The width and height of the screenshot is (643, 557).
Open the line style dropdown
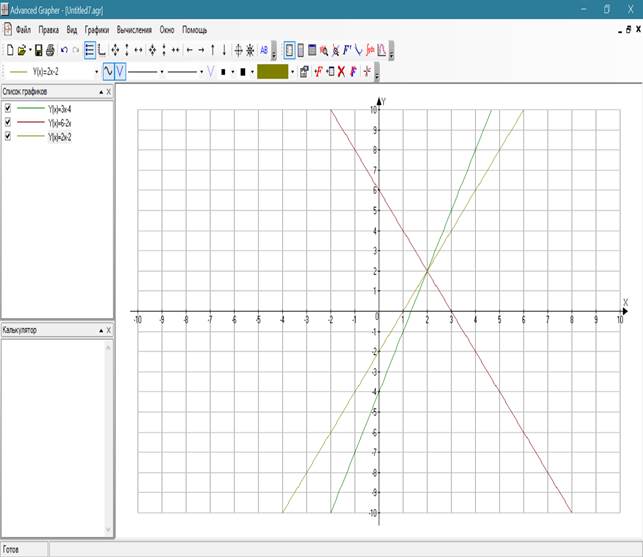pos(162,72)
